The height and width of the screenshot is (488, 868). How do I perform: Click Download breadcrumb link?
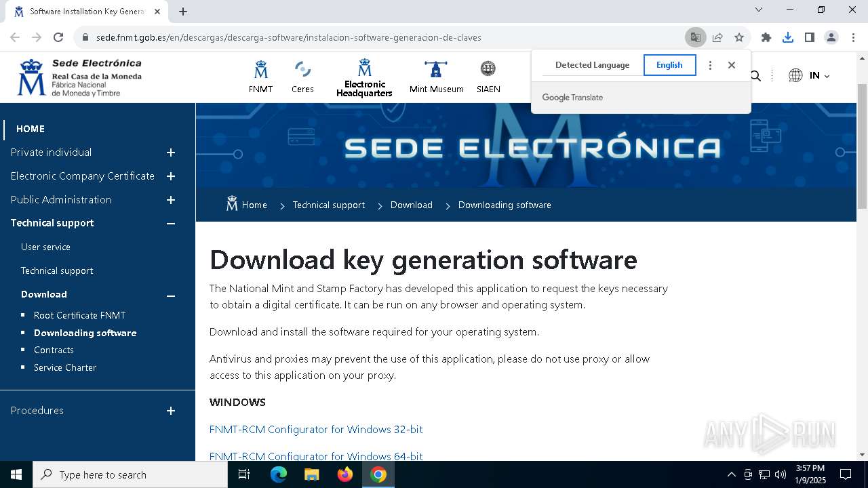[411, 205]
